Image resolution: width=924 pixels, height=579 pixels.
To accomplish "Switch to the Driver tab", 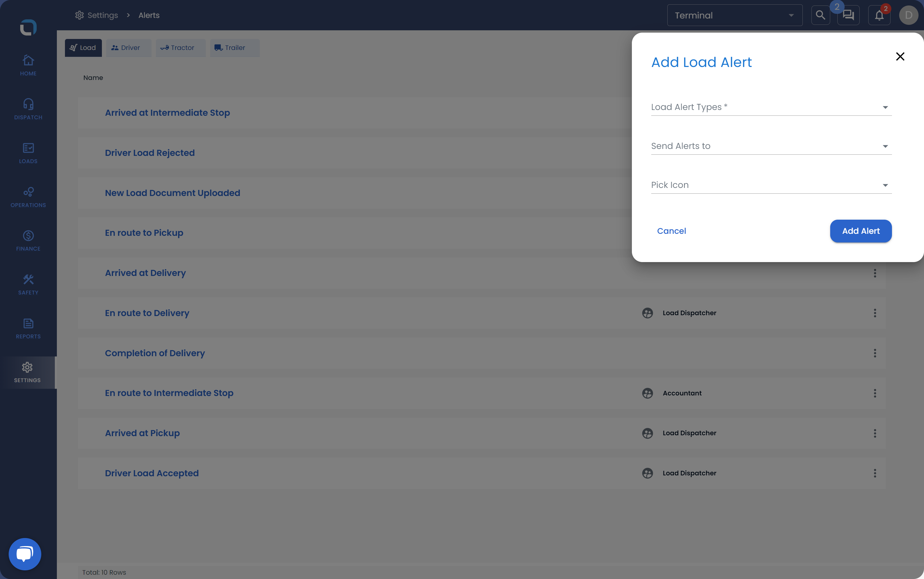I will (129, 48).
